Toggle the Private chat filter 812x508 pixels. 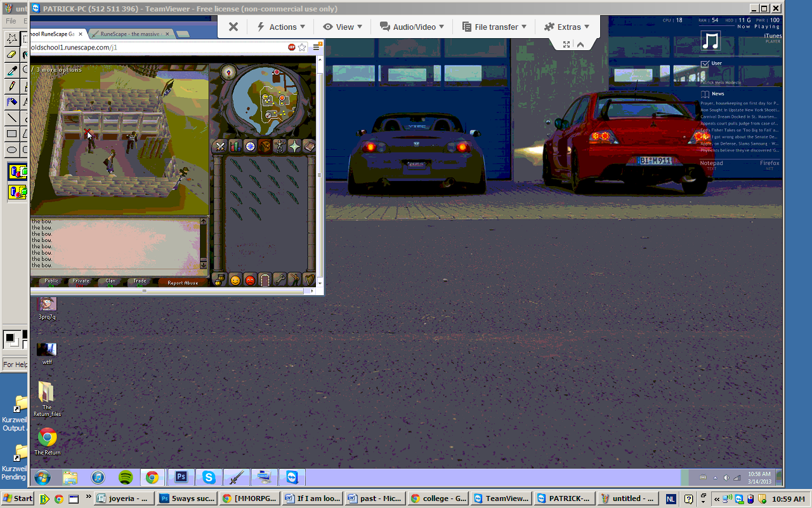point(81,281)
